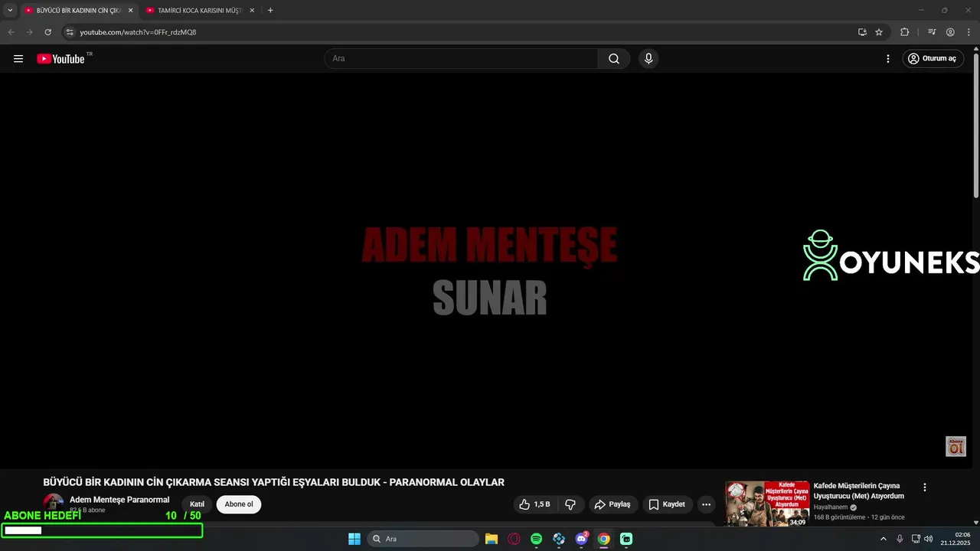Click the Windows taskbar Ara search box
Viewport: 980px width, 551px height.
tap(423, 539)
